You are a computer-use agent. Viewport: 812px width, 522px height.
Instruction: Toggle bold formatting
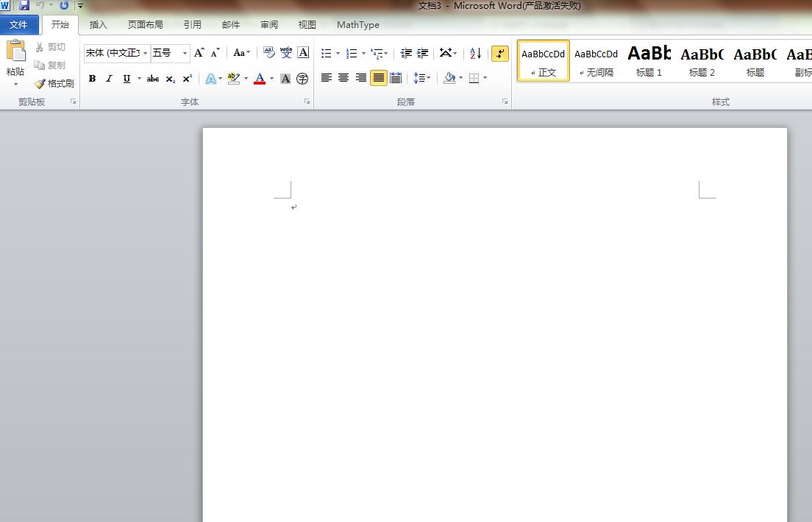[92, 79]
